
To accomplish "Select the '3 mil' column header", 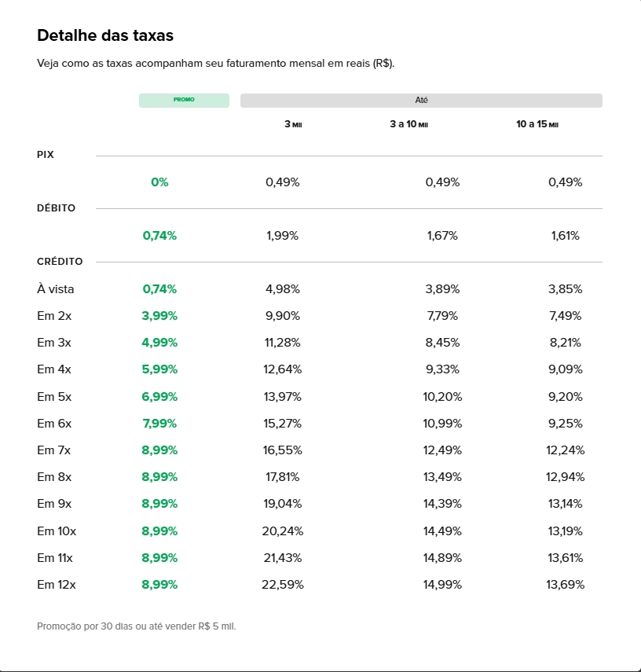I will (293, 125).
